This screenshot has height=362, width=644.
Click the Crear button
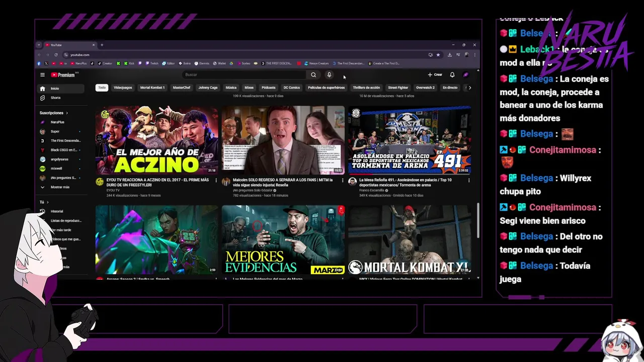[x=435, y=75]
